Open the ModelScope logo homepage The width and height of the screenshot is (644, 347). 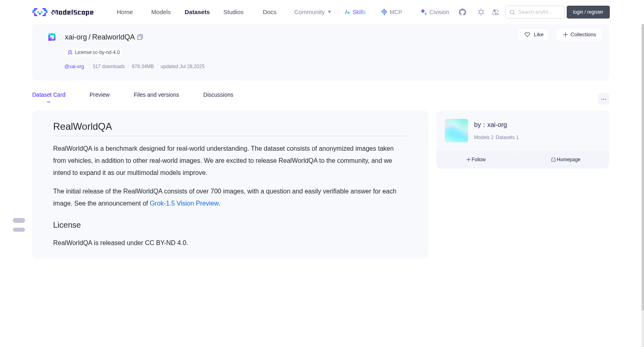(x=63, y=12)
